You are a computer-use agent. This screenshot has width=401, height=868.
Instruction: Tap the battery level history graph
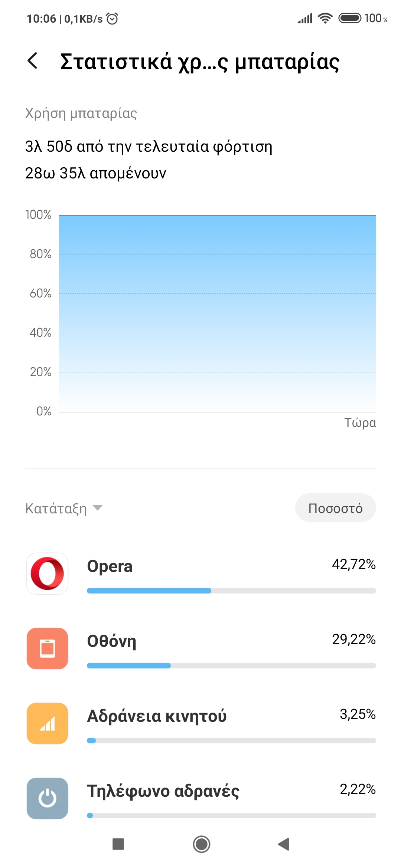tap(217, 313)
